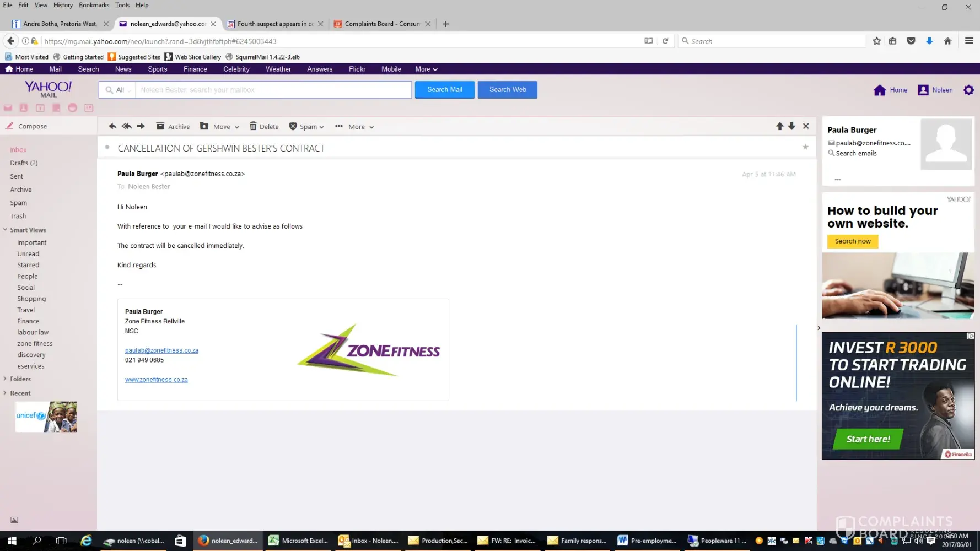The width and height of the screenshot is (980, 551).
Task: Open Yahoo Mail settings gear
Action: click(x=968, y=90)
